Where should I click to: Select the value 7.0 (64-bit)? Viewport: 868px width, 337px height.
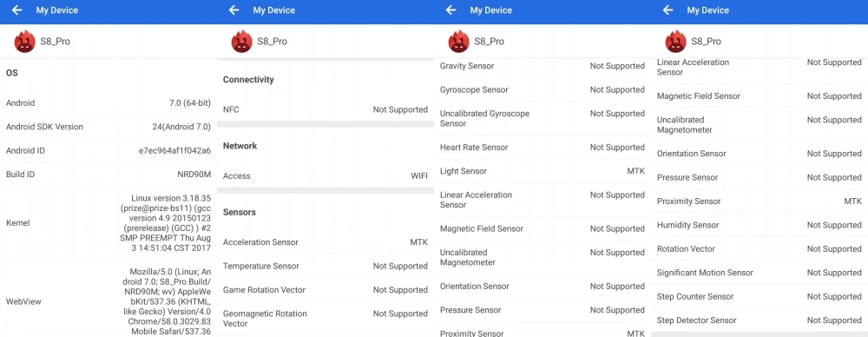pyautogui.click(x=190, y=102)
